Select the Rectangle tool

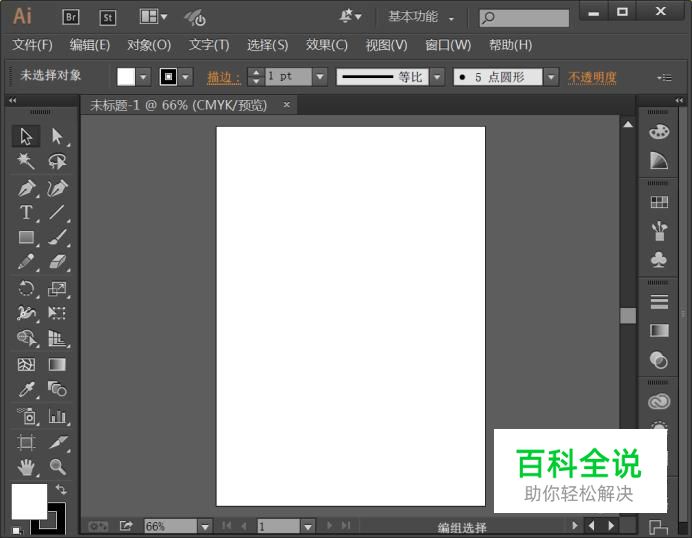click(x=26, y=238)
